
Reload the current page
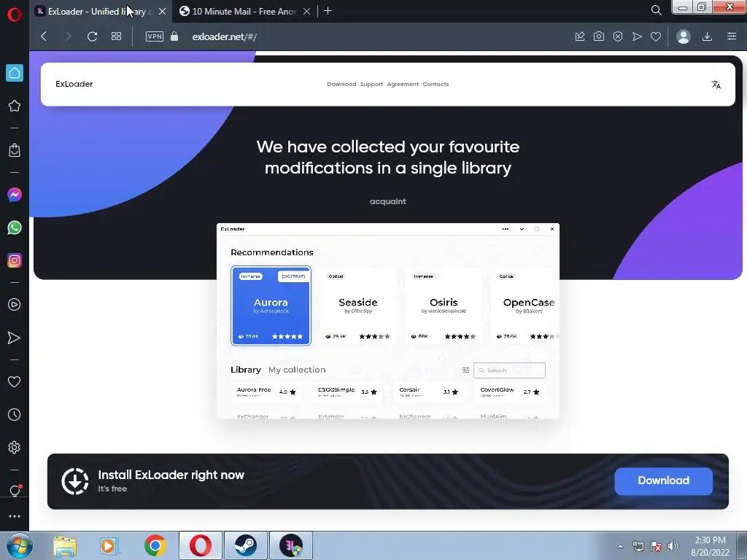92,36
